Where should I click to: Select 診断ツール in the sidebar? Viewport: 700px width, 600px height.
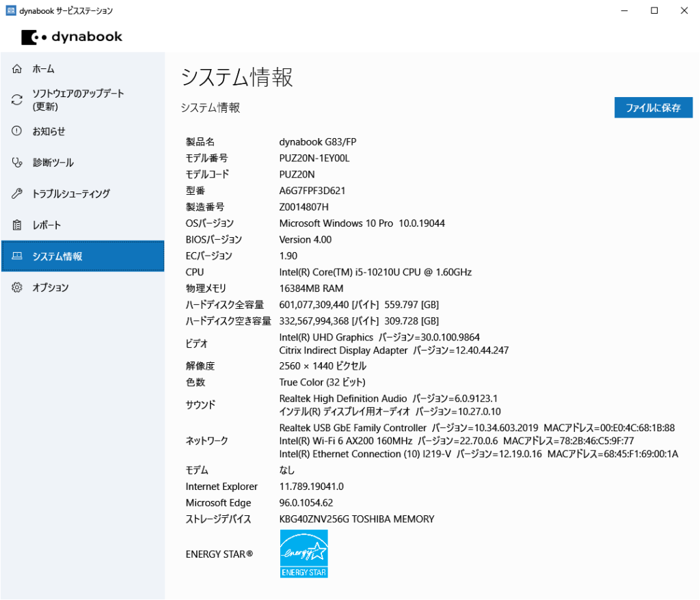pos(83,163)
